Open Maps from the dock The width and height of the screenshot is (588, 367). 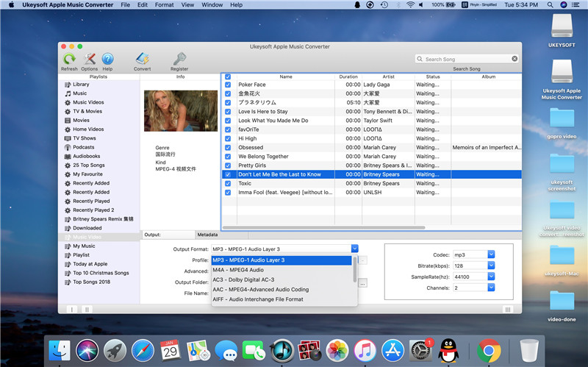tap(198, 351)
